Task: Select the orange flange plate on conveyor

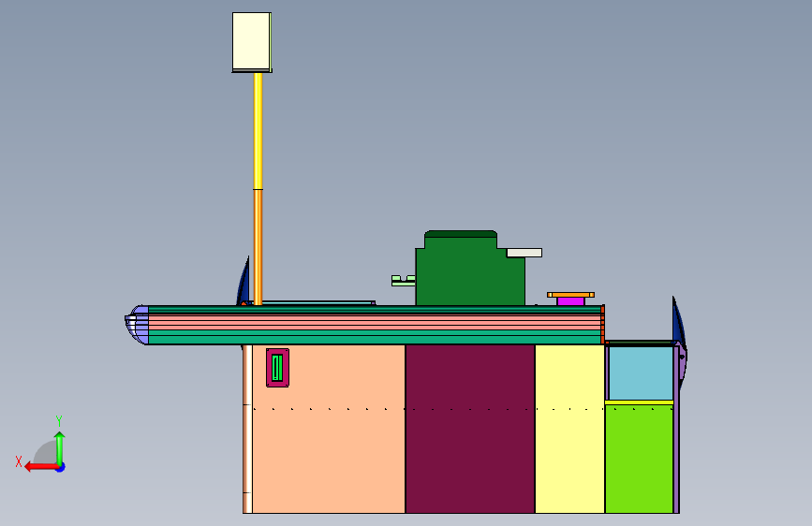Action: (570, 295)
